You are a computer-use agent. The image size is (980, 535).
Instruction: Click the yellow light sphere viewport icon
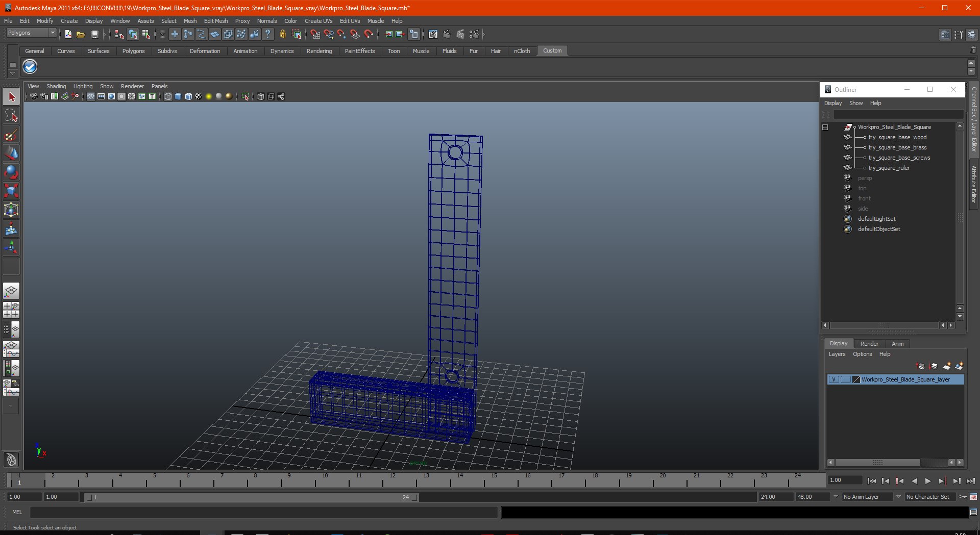[208, 96]
